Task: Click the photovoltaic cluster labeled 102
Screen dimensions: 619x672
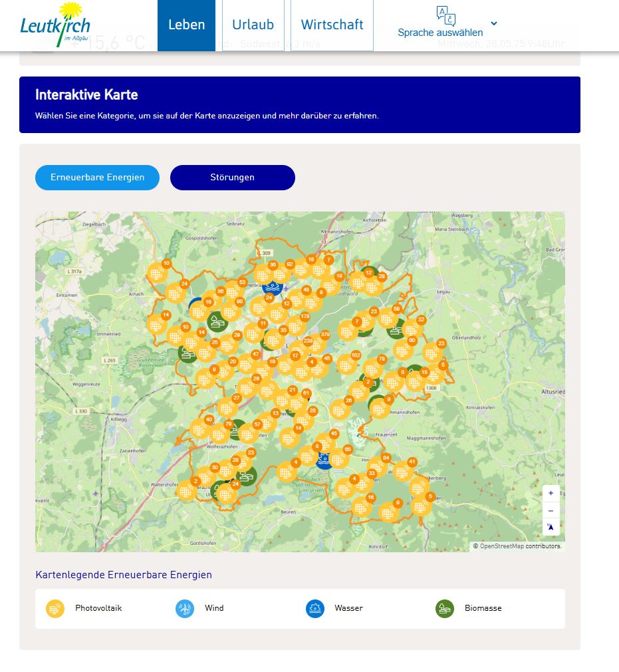Action: pos(346,364)
